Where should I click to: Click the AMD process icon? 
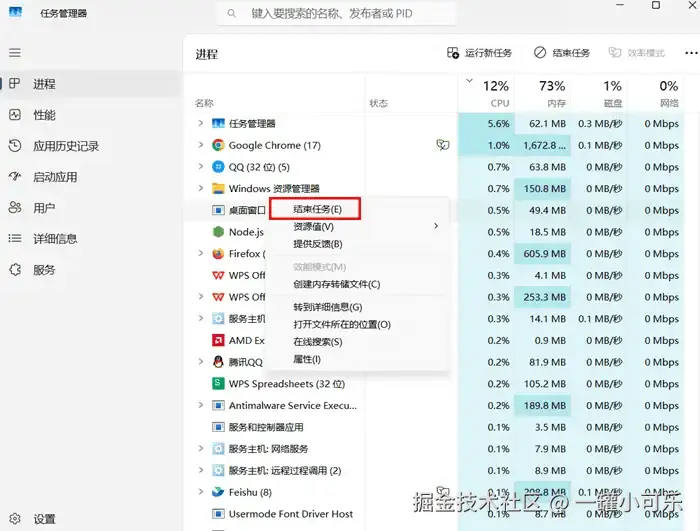tap(218, 340)
